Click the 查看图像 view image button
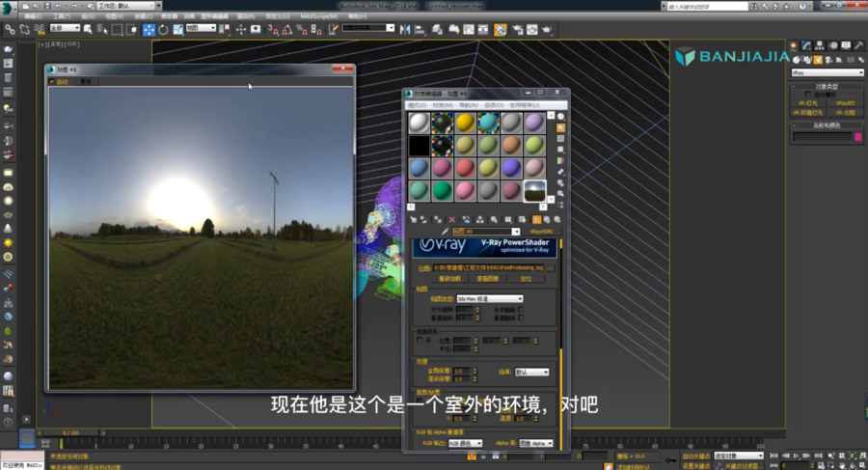Screen dimensions: 868x470 pyautogui.click(x=487, y=279)
